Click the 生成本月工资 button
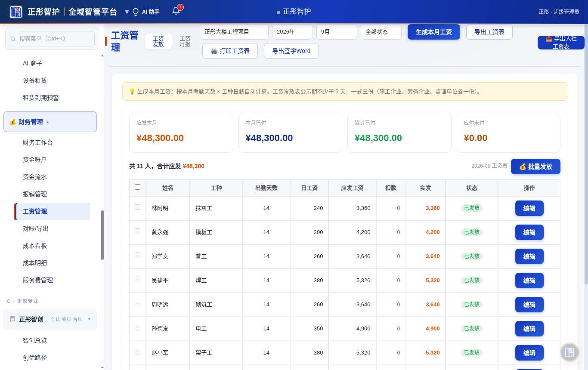Viewport: 588px width, 370px height. pos(434,32)
